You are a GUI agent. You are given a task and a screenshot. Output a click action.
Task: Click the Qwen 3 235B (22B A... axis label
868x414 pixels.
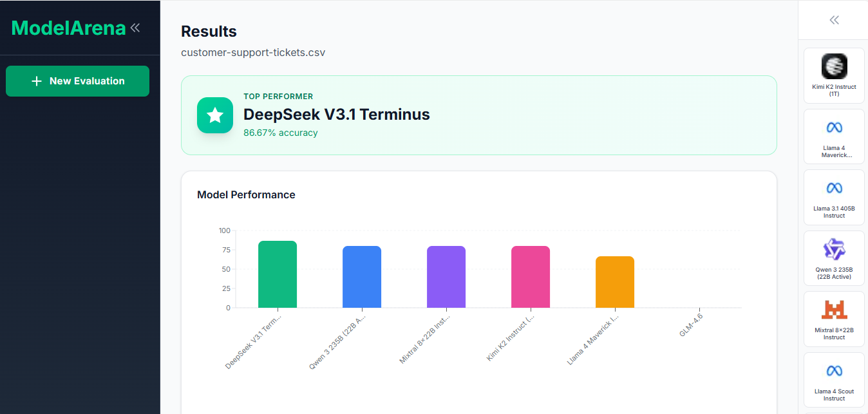337,341
